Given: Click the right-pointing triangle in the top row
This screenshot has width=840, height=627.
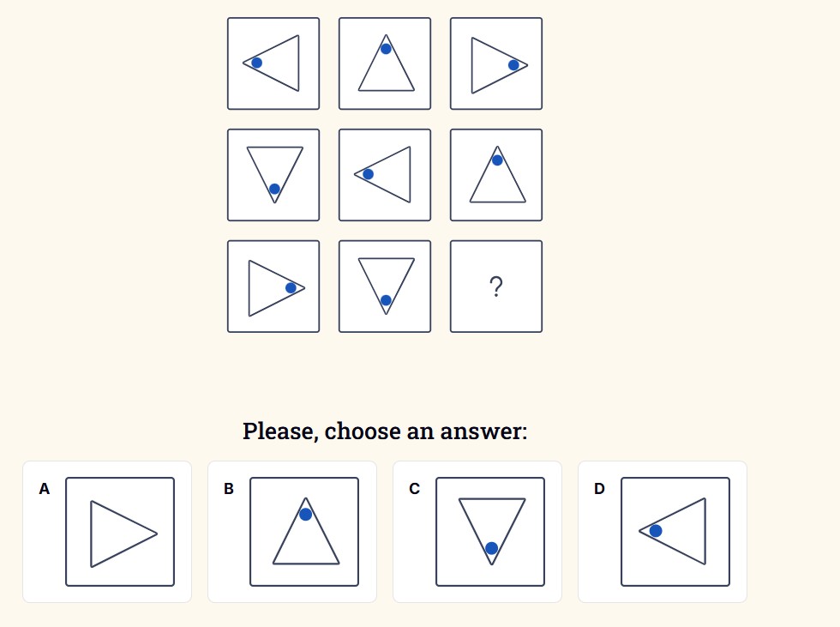Looking at the screenshot, I should click(x=495, y=63).
